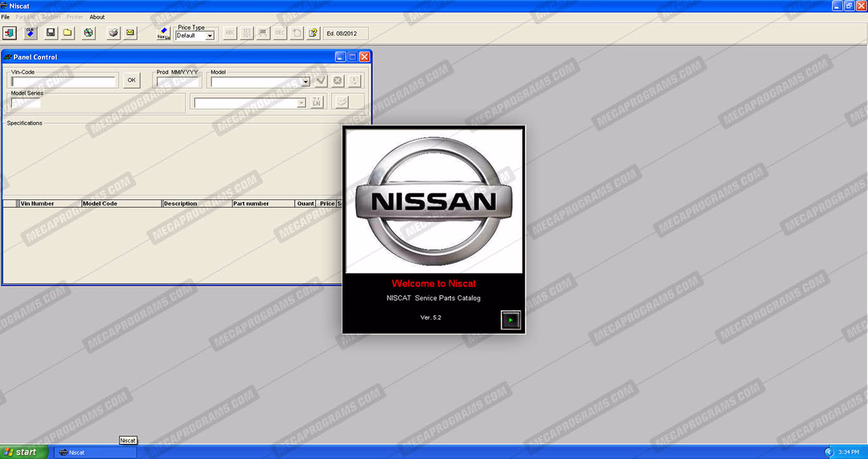This screenshot has height=459, width=868.
Task: Click the globe icon in toolbar
Action: click(88, 33)
